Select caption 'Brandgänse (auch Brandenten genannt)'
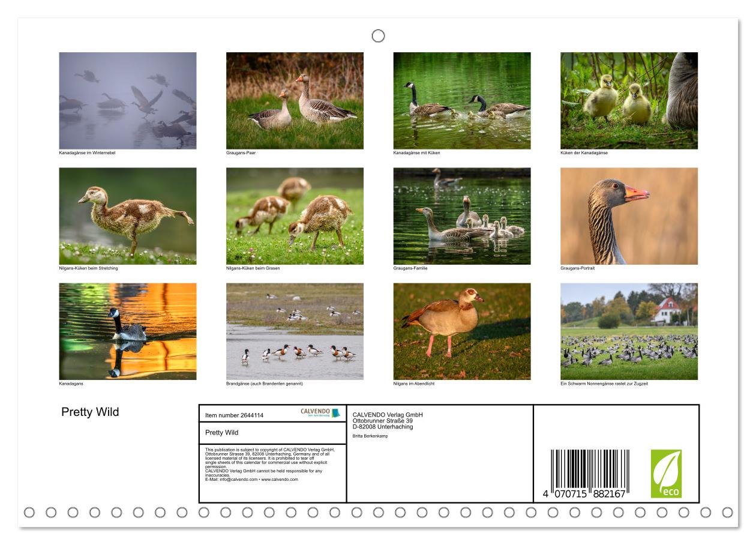Viewport: 756px width, 545px height. coord(264,384)
